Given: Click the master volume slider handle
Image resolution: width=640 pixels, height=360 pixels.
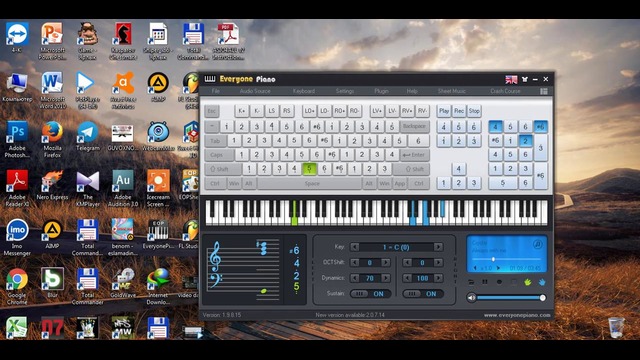Looking at the screenshot, I should pos(542,298).
